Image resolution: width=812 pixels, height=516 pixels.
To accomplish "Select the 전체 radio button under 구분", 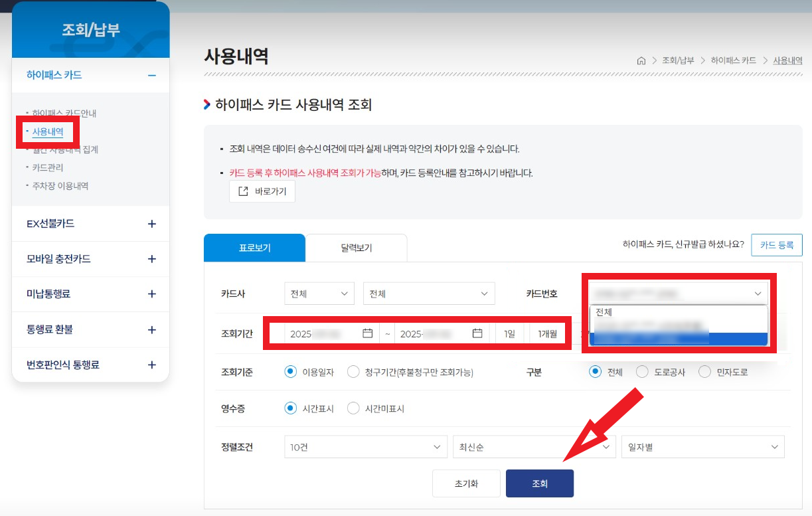I will click(x=596, y=372).
